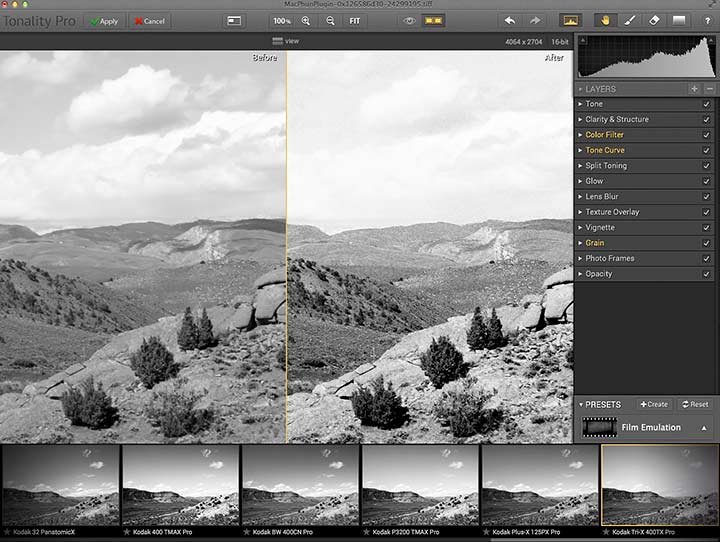The height and width of the screenshot is (542, 720).
Task: Click the Film Emulation filmstrip icon
Action: [599, 427]
